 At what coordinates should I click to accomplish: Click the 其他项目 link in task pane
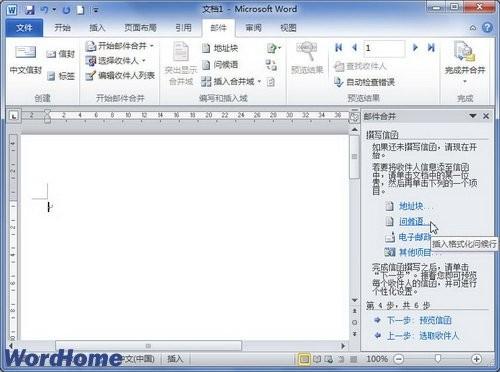pyautogui.click(x=415, y=252)
